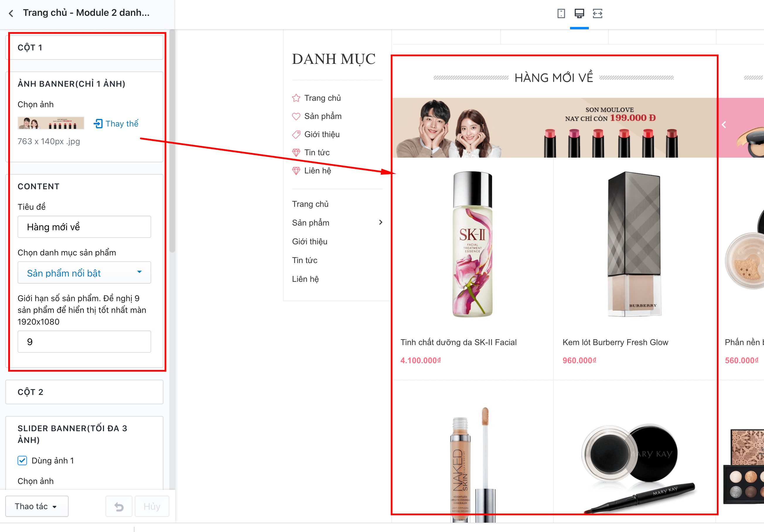Open Tin tức in the icon menu
This screenshot has width=764, height=532.
pos(317,153)
